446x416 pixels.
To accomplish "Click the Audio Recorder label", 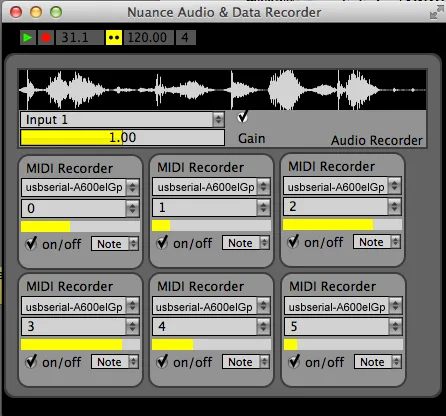I will point(377,140).
